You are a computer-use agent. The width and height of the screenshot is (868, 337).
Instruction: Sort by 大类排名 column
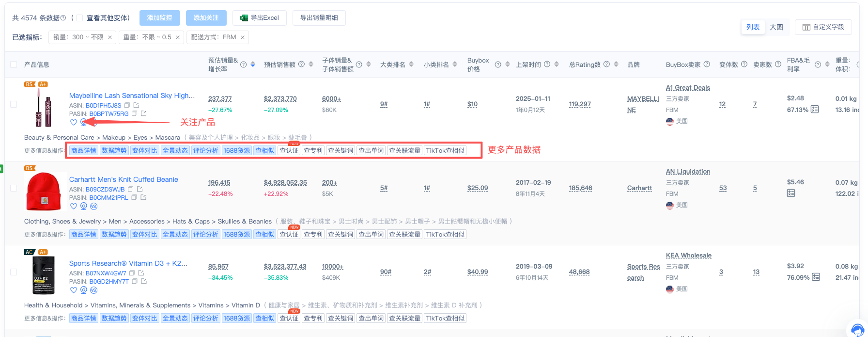point(411,64)
